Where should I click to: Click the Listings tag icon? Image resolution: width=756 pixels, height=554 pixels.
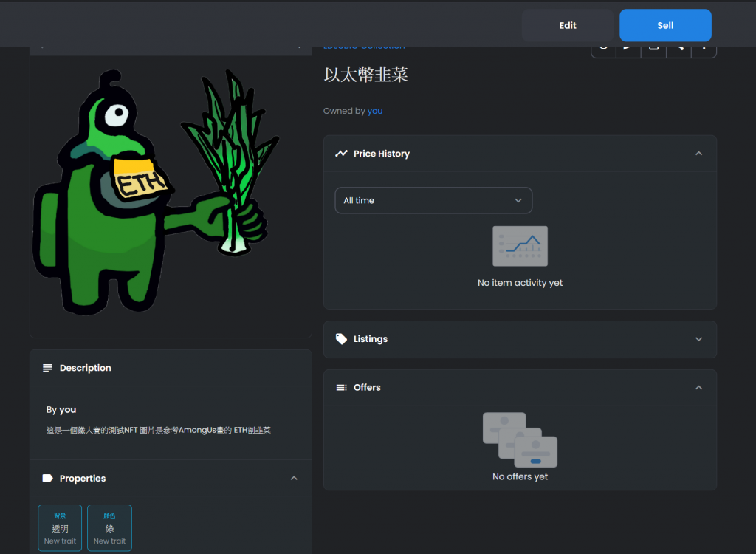pos(341,339)
